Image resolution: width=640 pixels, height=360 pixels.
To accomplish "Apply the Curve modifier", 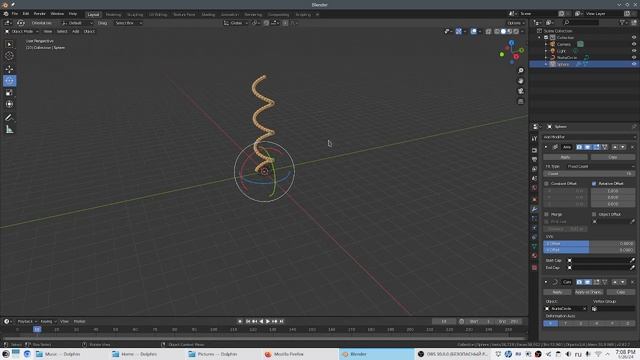I will pos(557,292).
